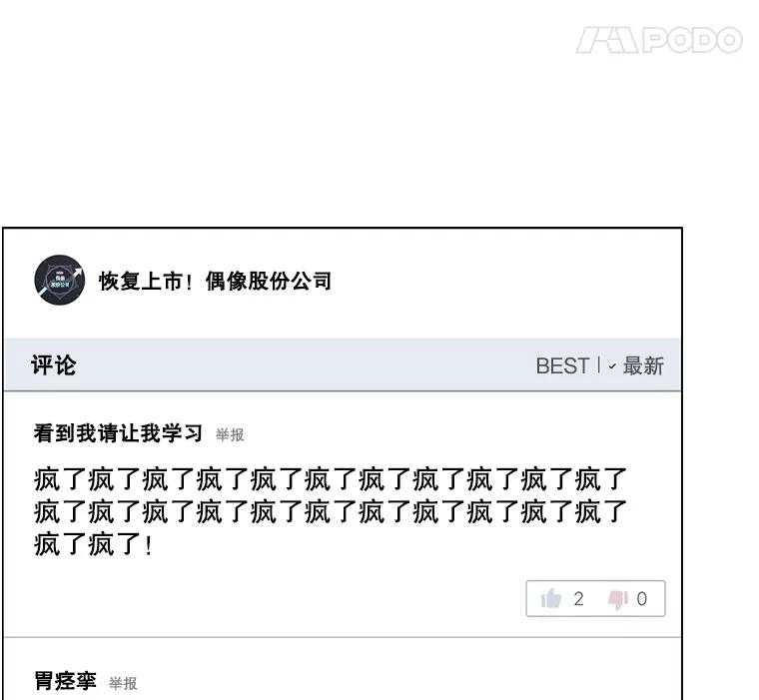This screenshot has height=700, width=759.
Task: Switch to the BEST comments sort
Action: [x=562, y=365]
